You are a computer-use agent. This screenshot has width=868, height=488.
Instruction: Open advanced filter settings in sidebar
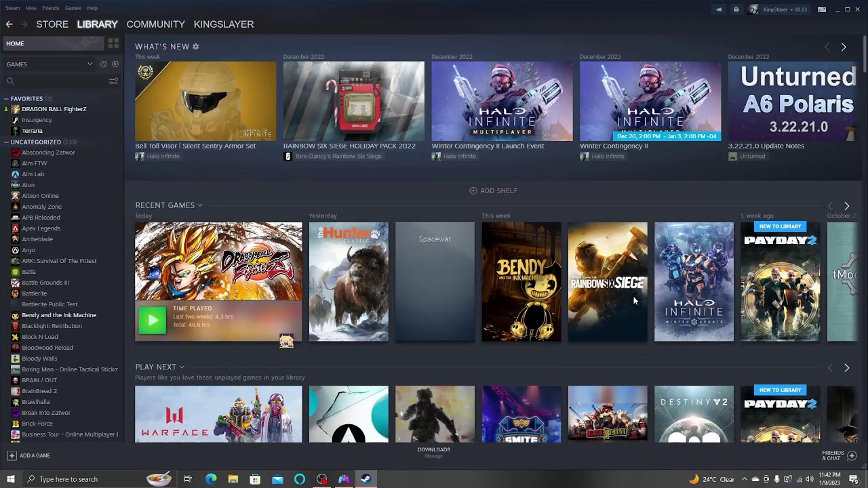pos(113,81)
